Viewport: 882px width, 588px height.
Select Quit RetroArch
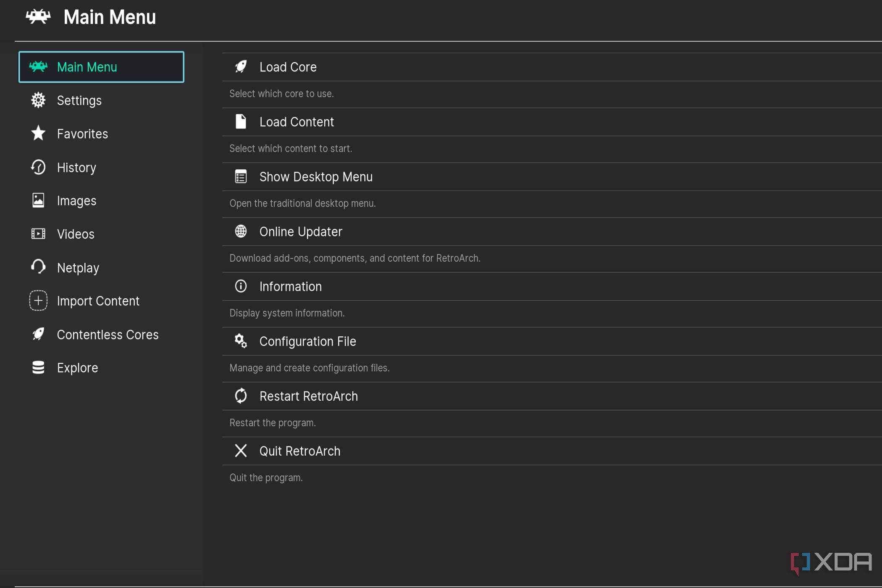(552, 451)
